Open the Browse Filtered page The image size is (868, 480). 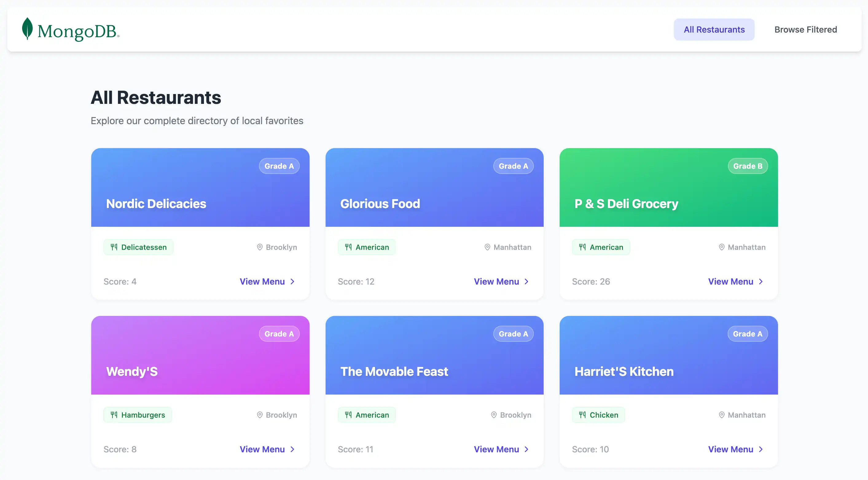tap(806, 29)
